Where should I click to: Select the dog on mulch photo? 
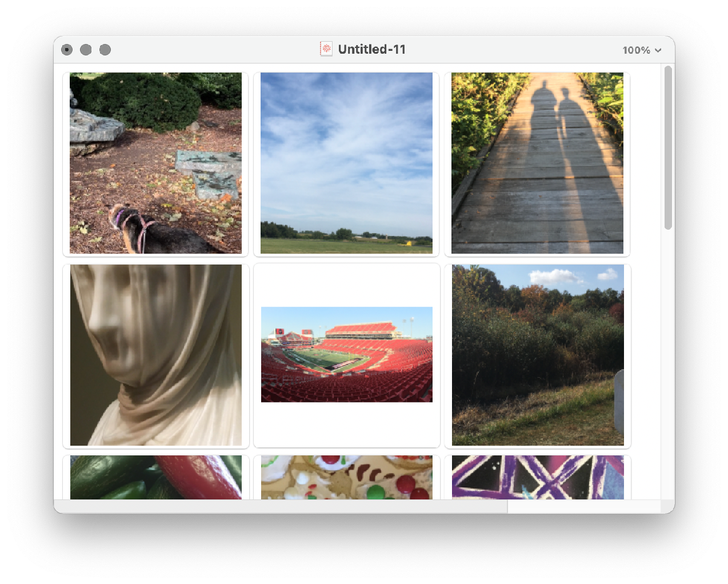pyautogui.click(x=155, y=163)
